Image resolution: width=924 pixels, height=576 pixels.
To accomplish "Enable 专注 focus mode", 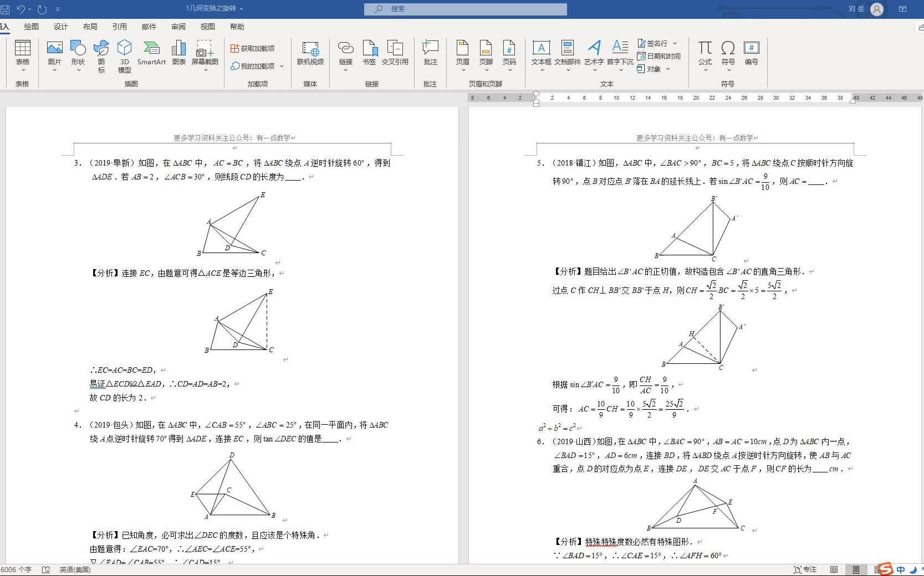I will click(805, 570).
